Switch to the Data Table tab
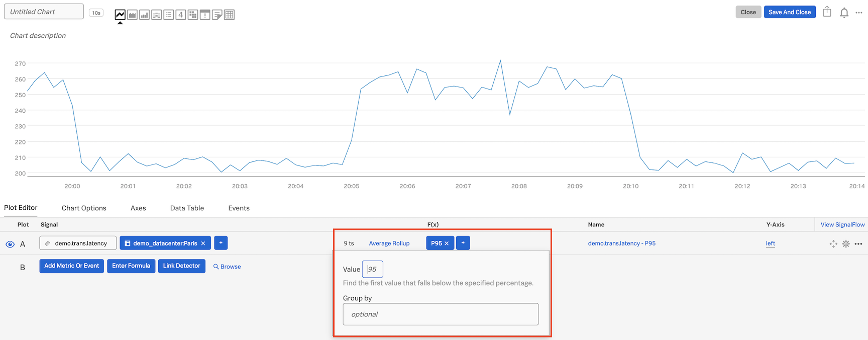Screen dimensions: 868x340 tap(187, 208)
